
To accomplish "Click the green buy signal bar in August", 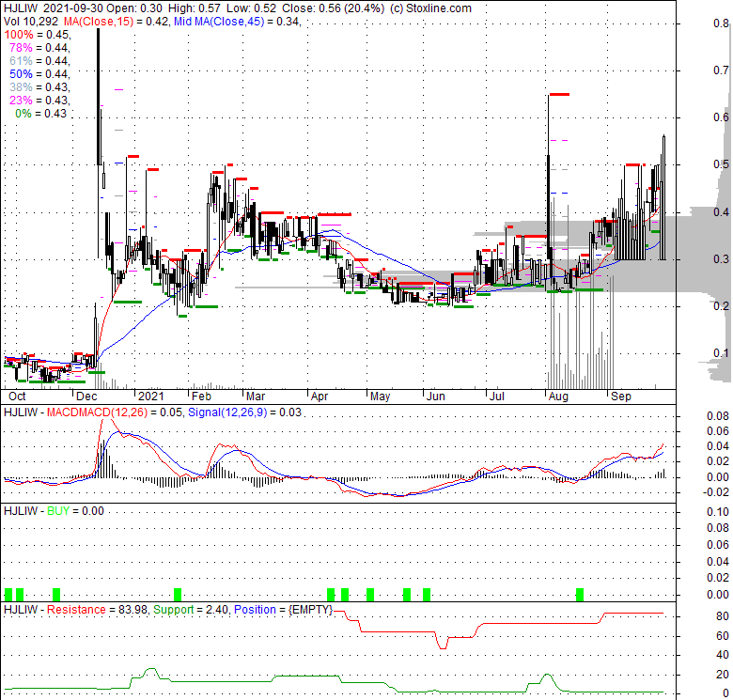I will click(x=580, y=595).
